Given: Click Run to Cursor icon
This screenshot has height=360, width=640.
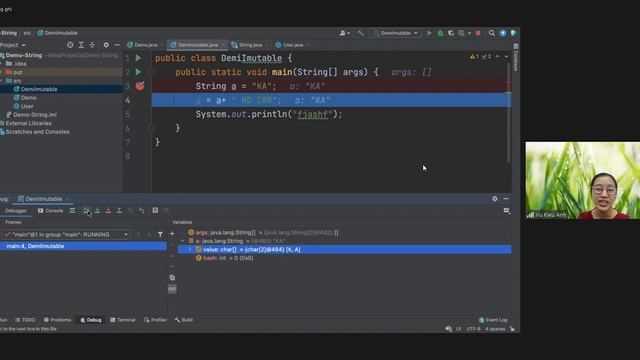Looking at the screenshot, I should coord(141,211).
